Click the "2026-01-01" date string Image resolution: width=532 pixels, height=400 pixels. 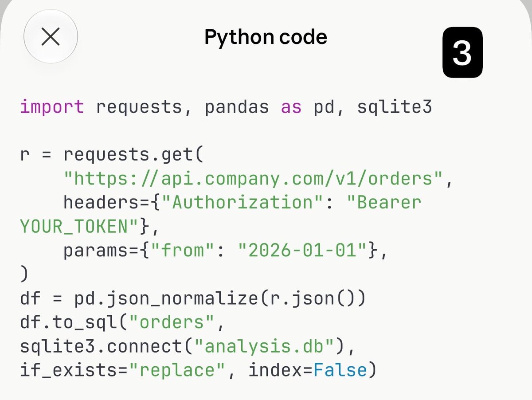pyautogui.click(x=303, y=251)
